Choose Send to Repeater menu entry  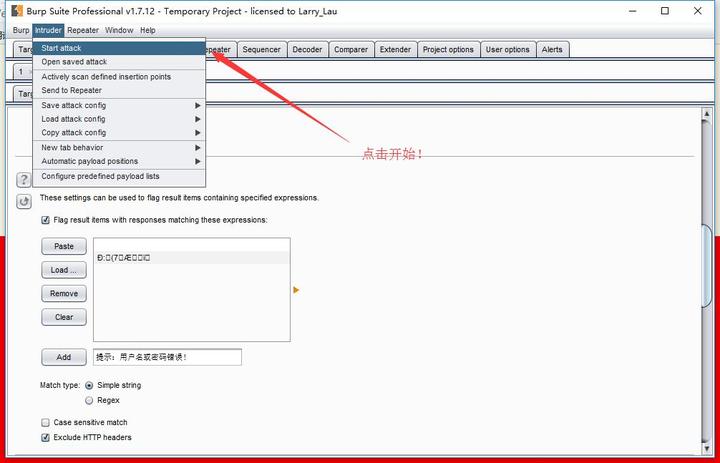coord(119,90)
